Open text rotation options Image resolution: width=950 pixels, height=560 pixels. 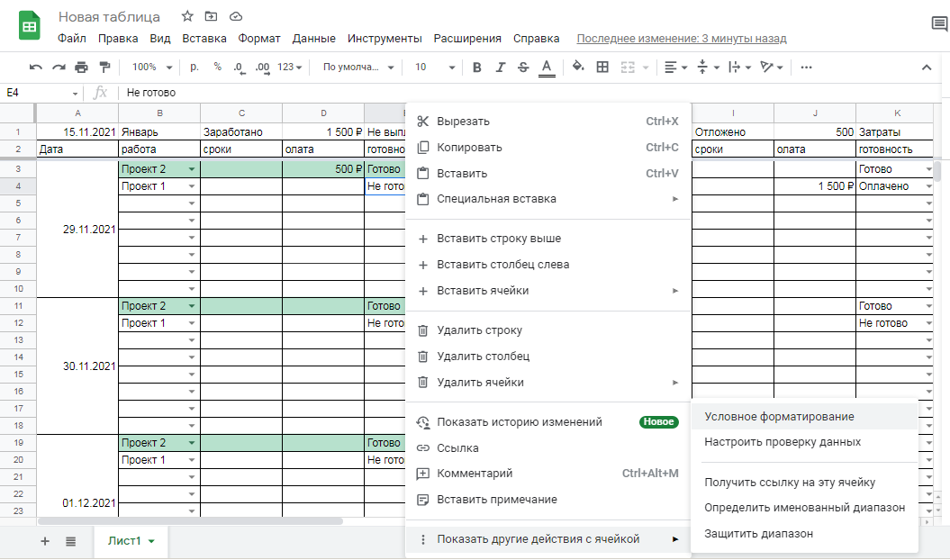(x=772, y=68)
